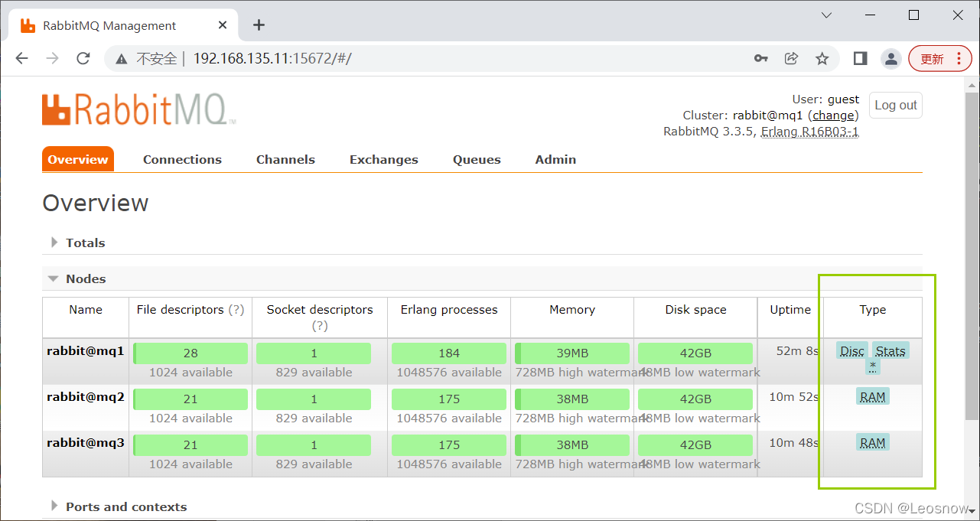Switch to the Overview tab

coord(78,159)
